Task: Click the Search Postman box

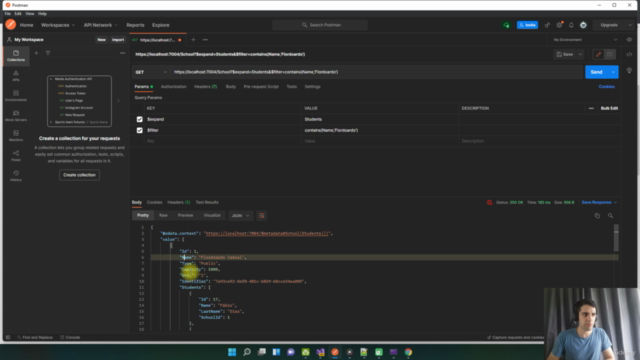Action: pos(320,25)
